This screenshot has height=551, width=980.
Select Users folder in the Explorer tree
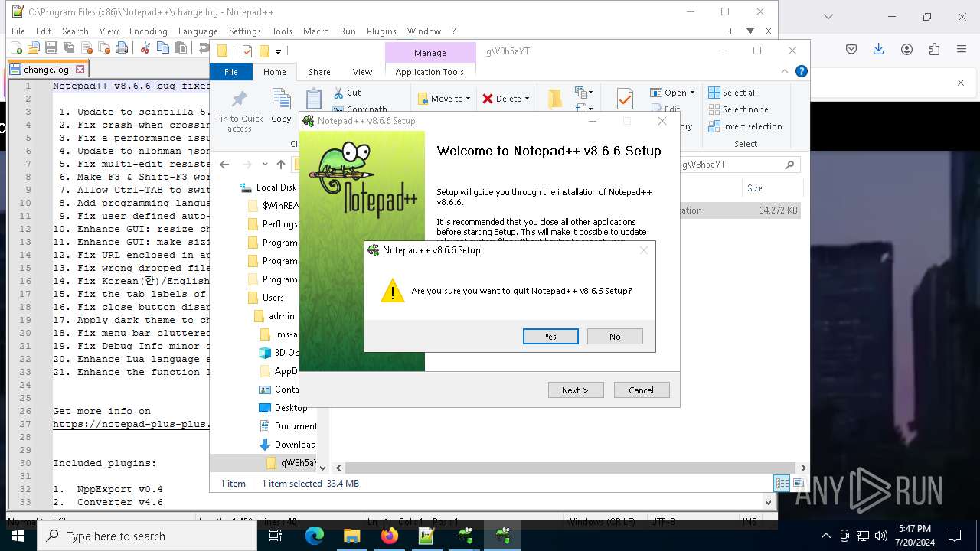tap(266, 298)
